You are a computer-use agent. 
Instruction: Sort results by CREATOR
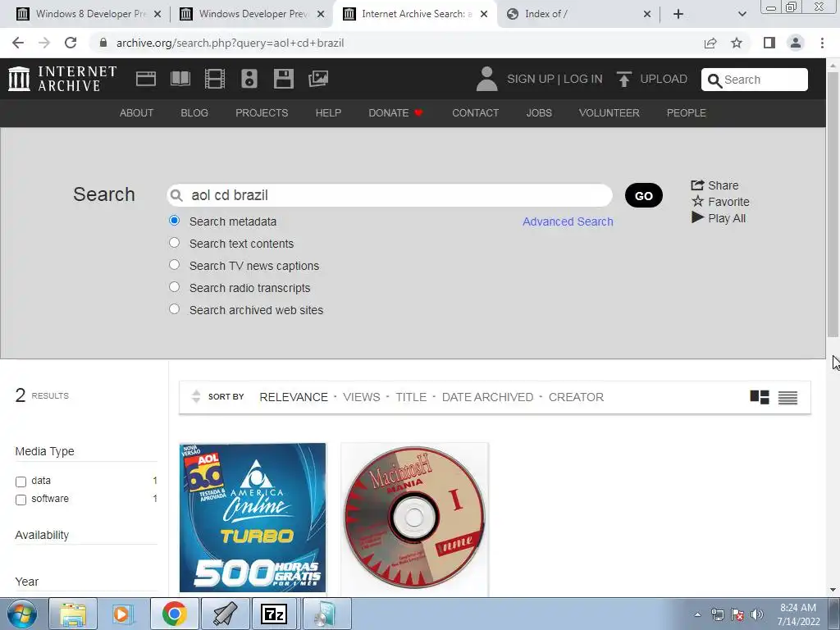(576, 397)
